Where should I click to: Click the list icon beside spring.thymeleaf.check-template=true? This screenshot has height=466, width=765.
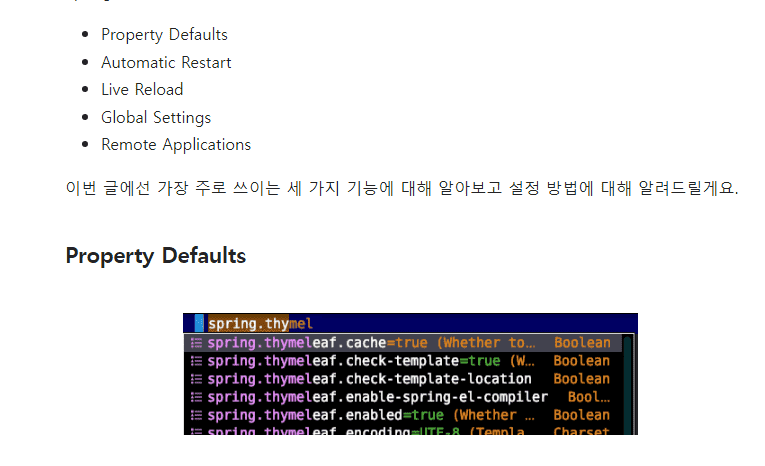[196, 361]
